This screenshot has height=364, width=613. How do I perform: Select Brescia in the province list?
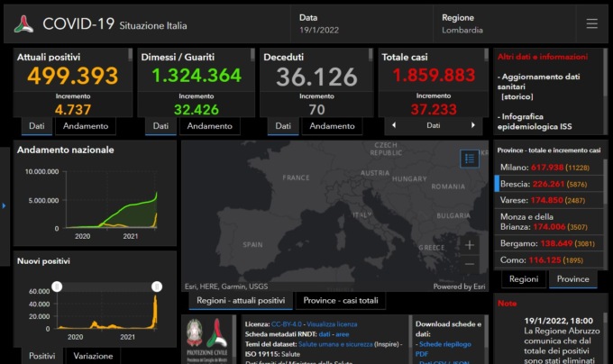click(x=515, y=184)
